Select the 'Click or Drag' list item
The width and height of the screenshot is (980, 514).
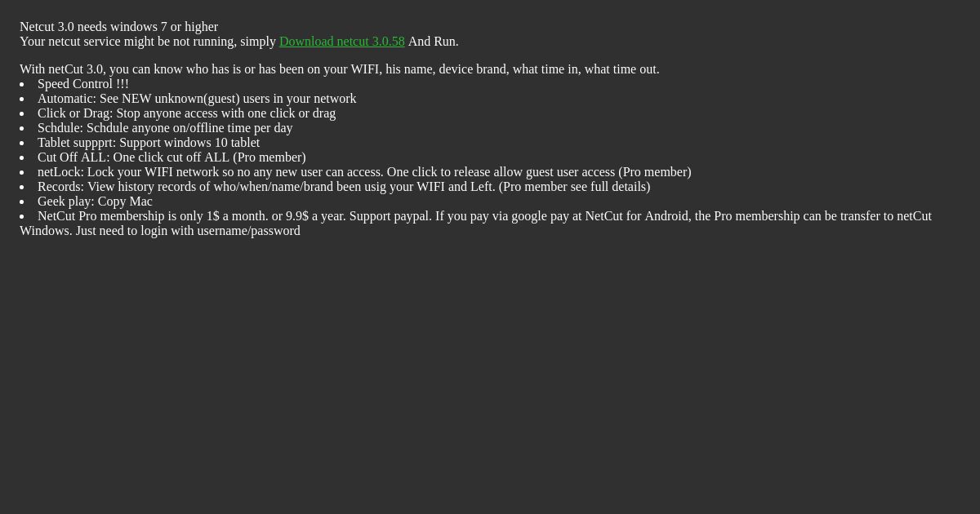pos(186,113)
